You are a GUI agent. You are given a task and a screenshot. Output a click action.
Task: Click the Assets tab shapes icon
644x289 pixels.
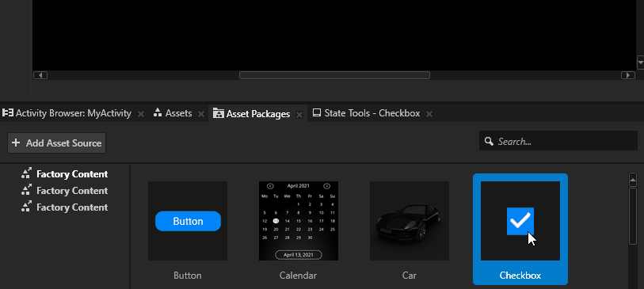[x=158, y=113]
